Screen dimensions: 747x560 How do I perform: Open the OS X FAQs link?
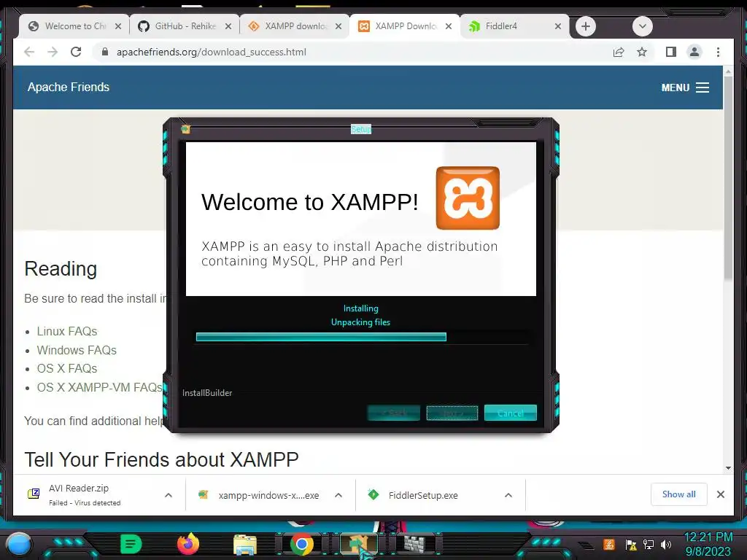point(66,368)
